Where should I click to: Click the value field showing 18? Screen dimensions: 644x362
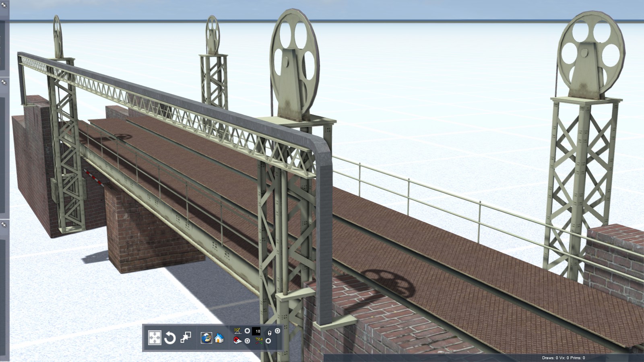tap(257, 331)
